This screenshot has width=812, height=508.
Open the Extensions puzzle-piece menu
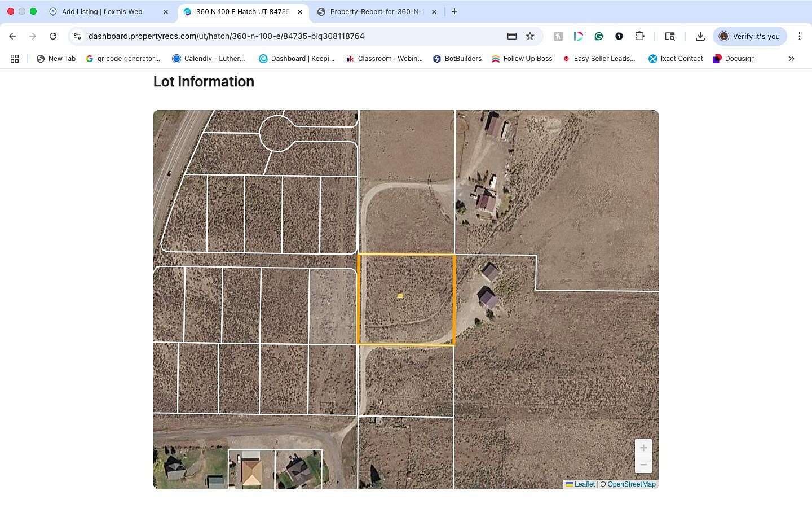pyautogui.click(x=640, y=36)
